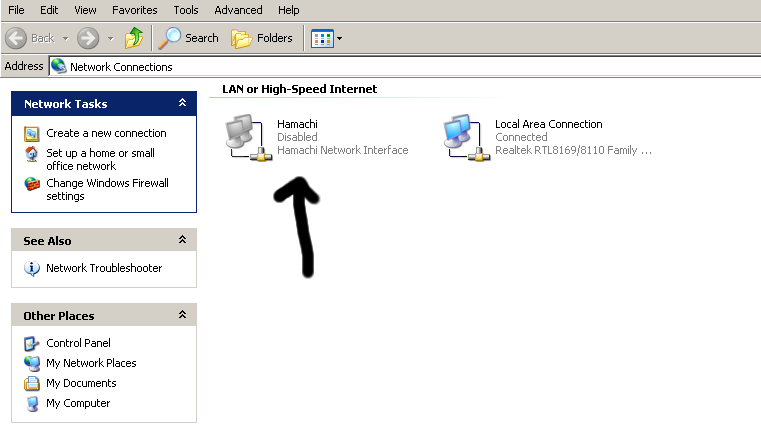Click the Forward arrow icon
Screen dimensions: 761x426
[88, 38]
